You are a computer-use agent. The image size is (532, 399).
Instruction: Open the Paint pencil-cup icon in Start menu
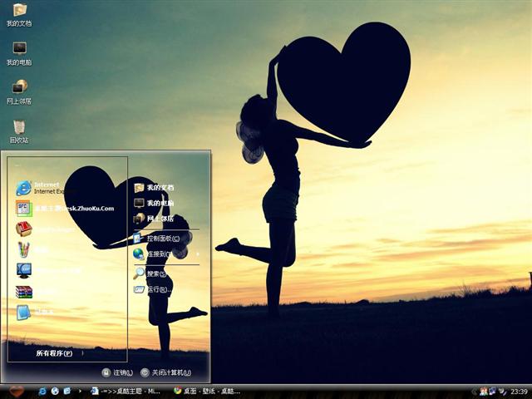(24, 249)
